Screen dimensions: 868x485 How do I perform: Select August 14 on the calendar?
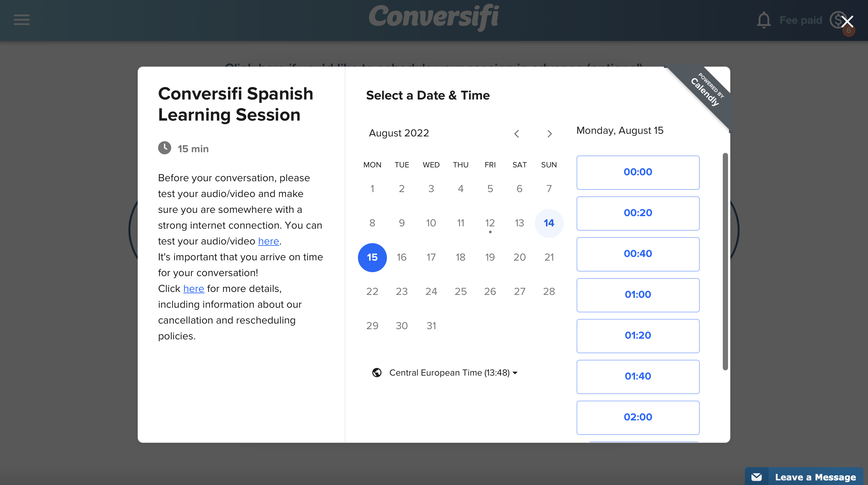click(x=549, y=223)
